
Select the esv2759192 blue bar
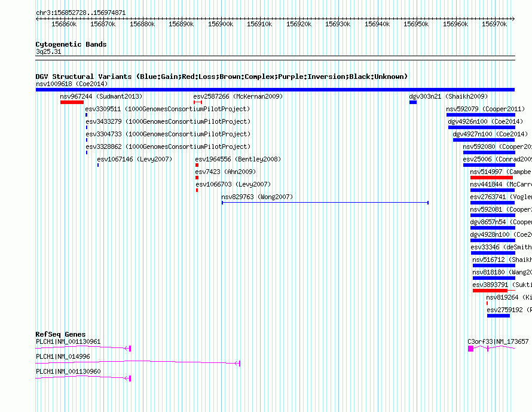click(499, 316)
